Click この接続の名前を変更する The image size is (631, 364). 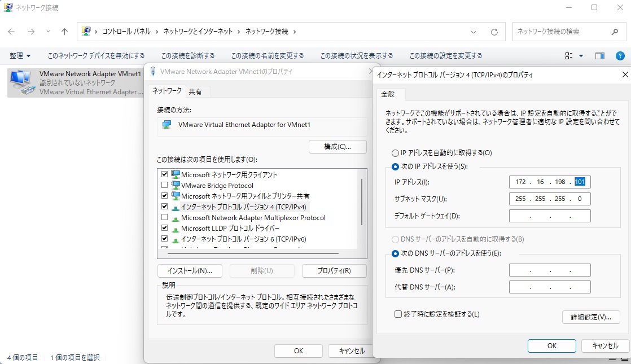pyautogui.click(x=267, y=55)
